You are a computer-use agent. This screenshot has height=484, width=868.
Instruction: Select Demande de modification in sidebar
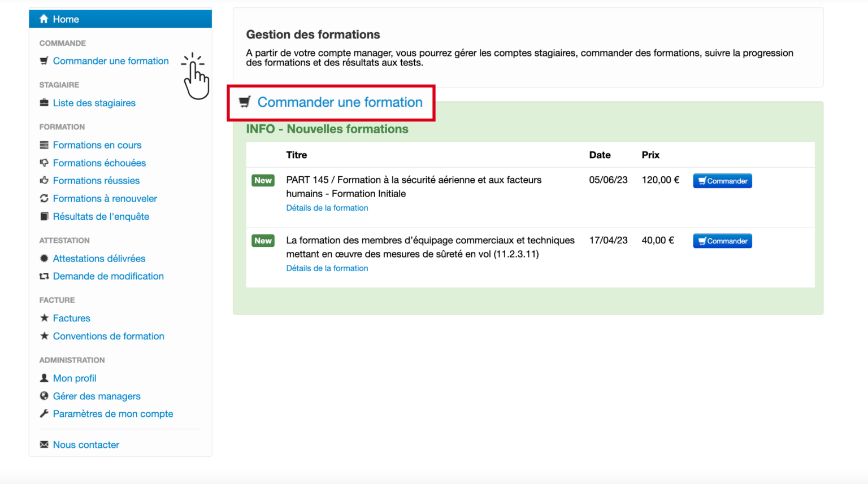click(x=108, y=276)
